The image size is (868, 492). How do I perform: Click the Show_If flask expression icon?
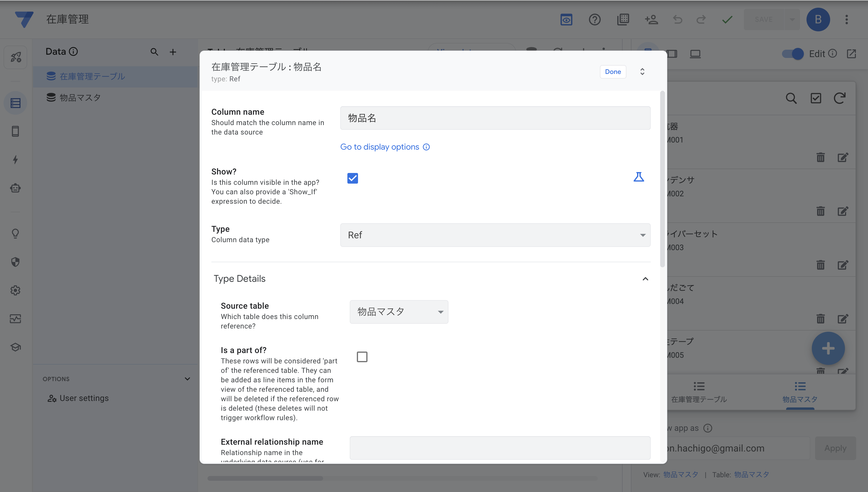coord(638,177)
